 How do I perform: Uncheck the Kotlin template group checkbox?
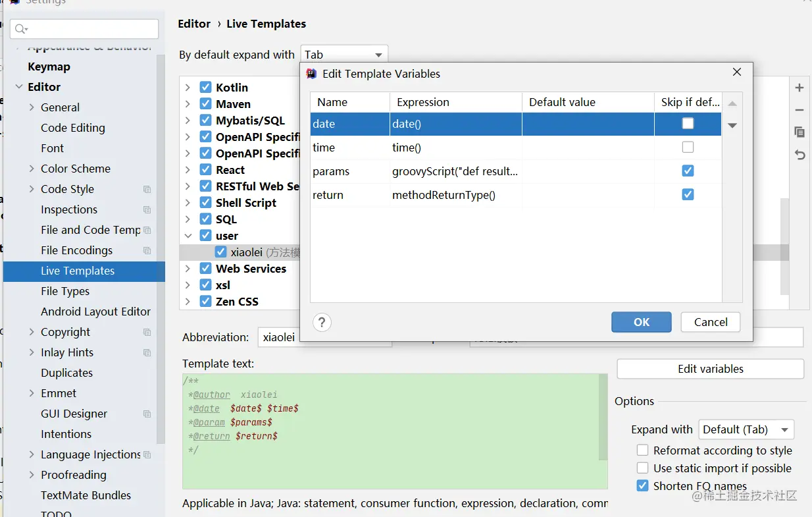(205, 87)
